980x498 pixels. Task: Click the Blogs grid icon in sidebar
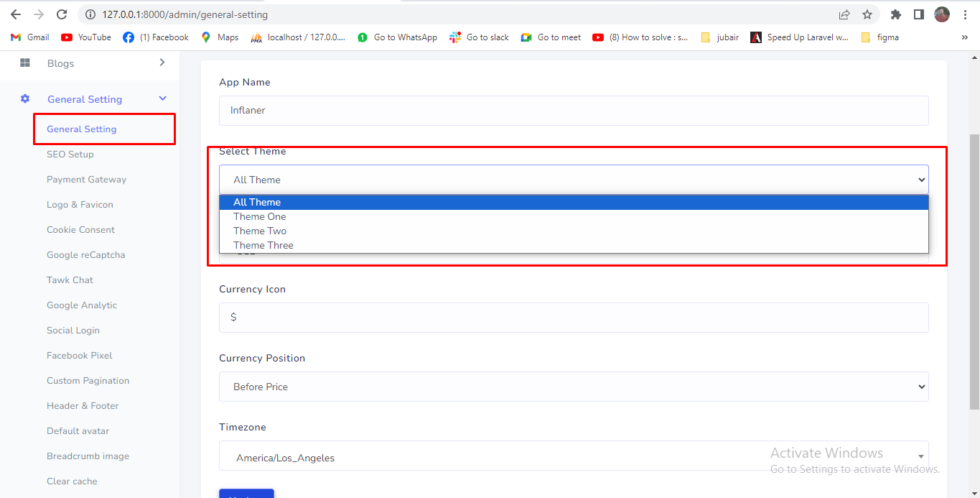point(25,63)
